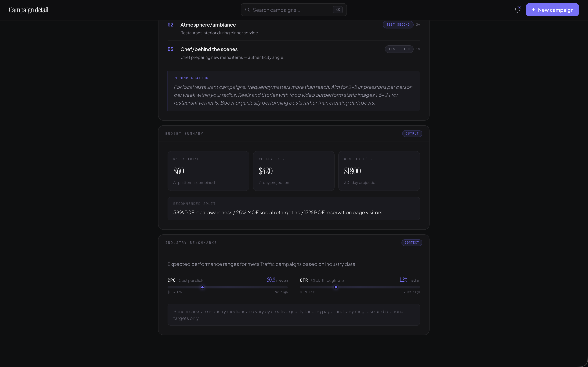The image size is (588, 367).
Task: Click the CPC median marker dot
Action: tap(203, 287)
